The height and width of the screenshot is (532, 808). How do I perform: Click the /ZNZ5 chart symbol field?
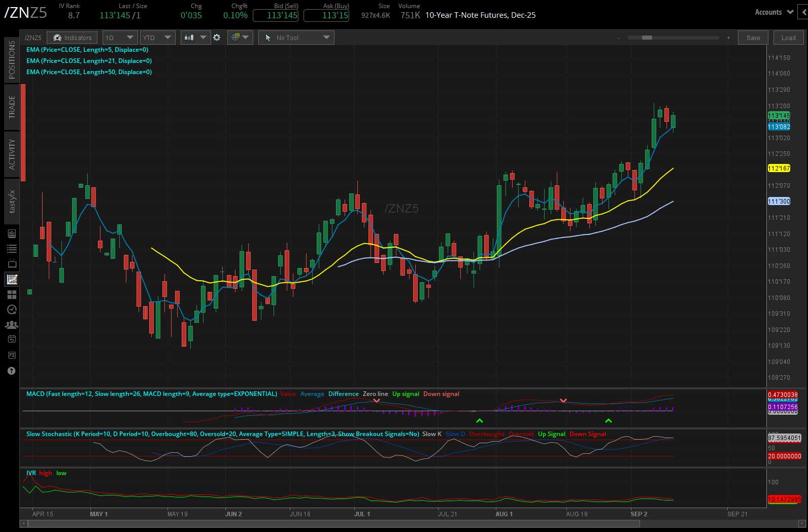(33, 38)
